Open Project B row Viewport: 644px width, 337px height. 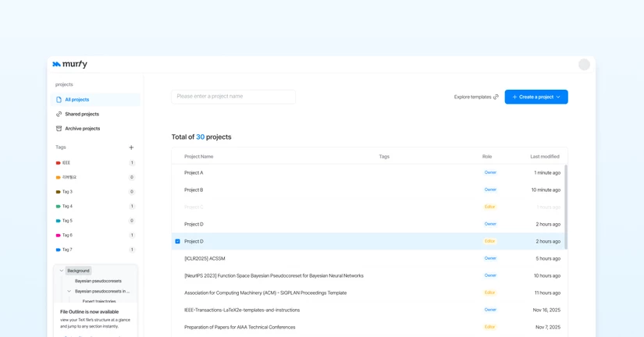point(368,190)
